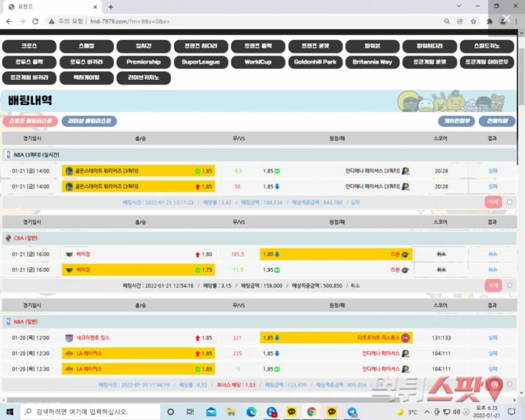Open the 파워볼 game
The width and height of the screenshot is (525, 420).
372,47
